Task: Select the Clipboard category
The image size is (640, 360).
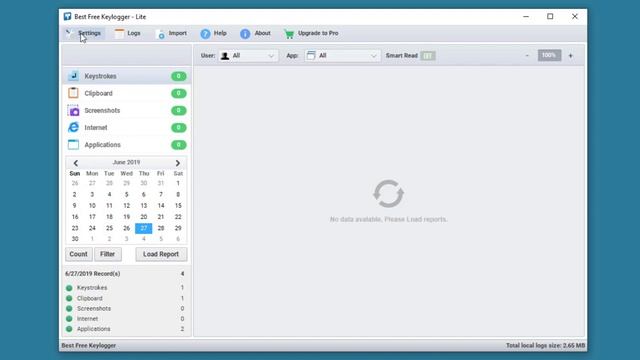Action: point(127,93)
